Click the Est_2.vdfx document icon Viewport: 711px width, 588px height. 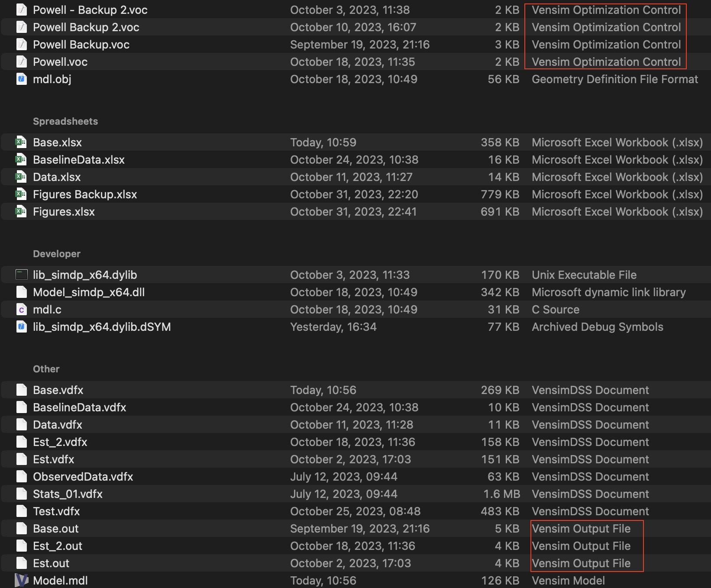click(21, 442)
